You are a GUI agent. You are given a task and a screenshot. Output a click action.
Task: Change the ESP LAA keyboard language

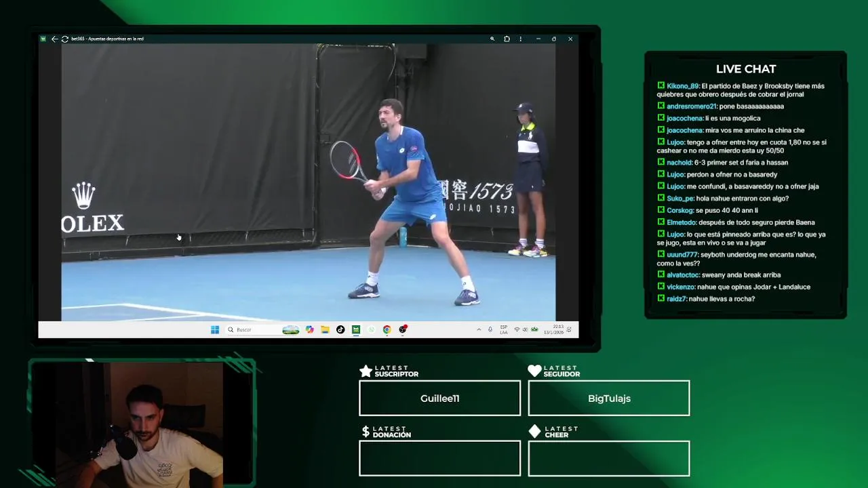point(504,329)
